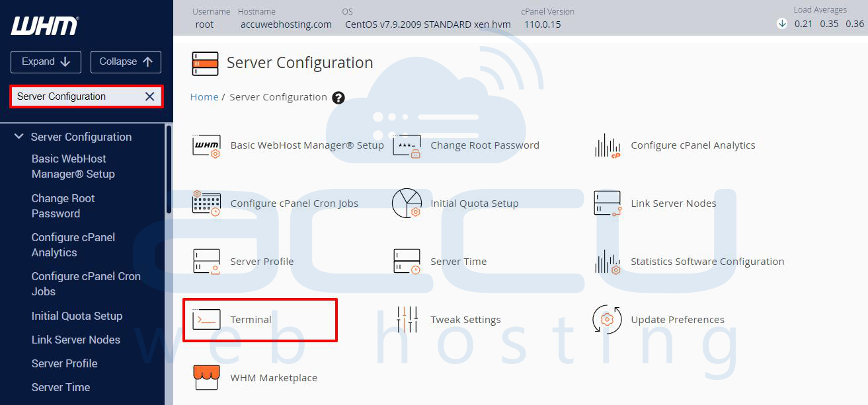Open Configure cPanel Cron Jobs calendar icon
Viewport: 868px width, 405px height.
click(x=206, y=203)
